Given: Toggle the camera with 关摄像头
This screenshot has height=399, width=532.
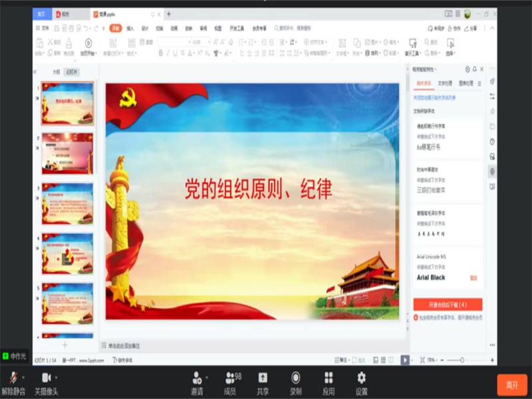Looking at the screenshot, I should (46, 378).
